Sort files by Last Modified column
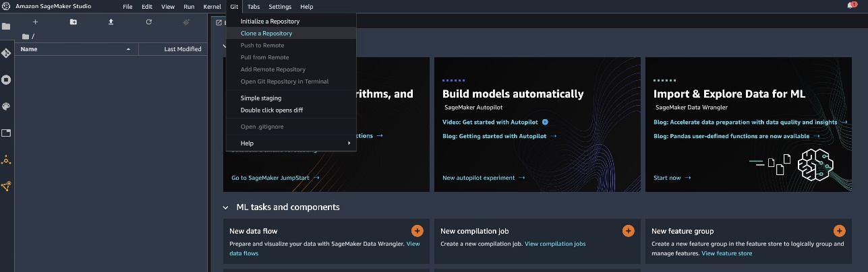 tap(173, 49)
